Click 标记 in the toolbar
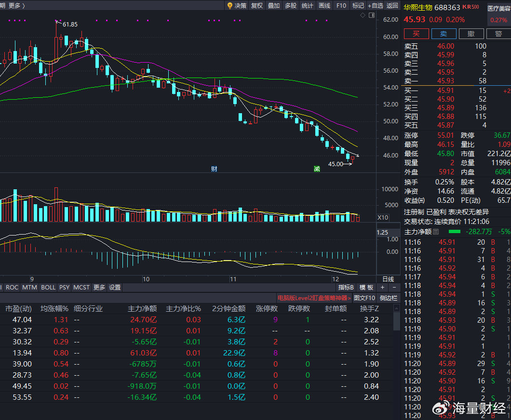 (358, 5)
